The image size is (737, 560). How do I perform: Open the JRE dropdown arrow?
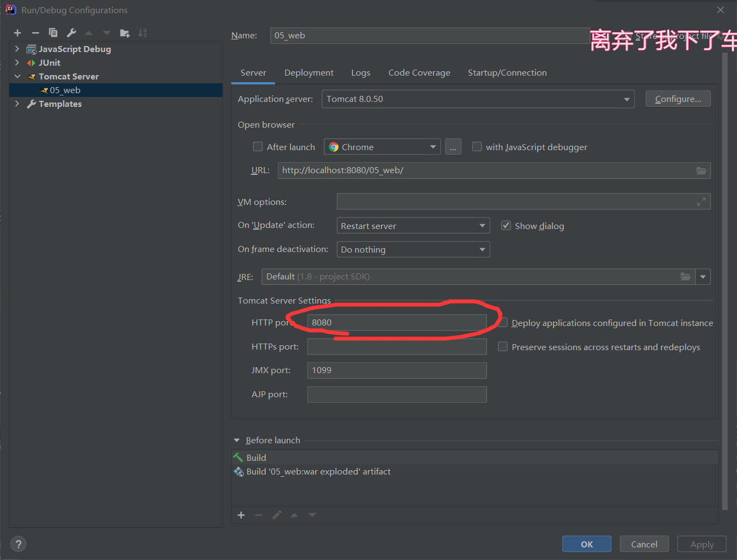703,277
